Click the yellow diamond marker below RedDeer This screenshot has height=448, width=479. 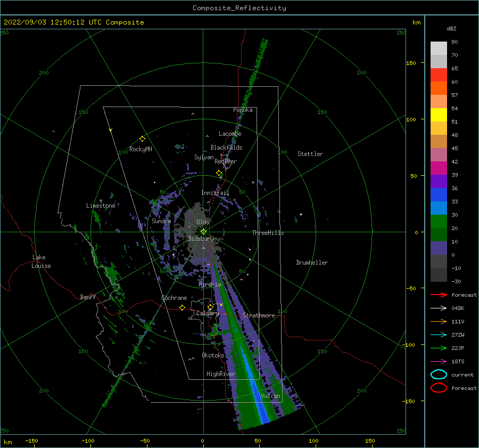219,173
